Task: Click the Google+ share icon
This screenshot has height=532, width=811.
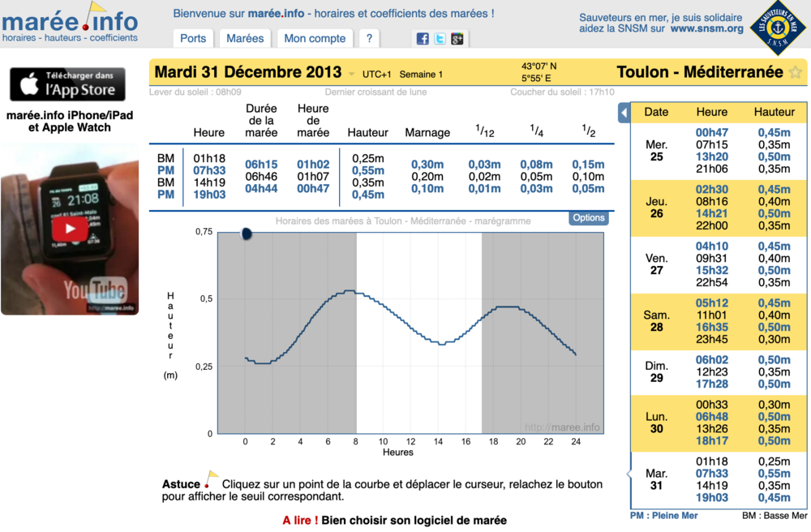Action: (457, 39)
